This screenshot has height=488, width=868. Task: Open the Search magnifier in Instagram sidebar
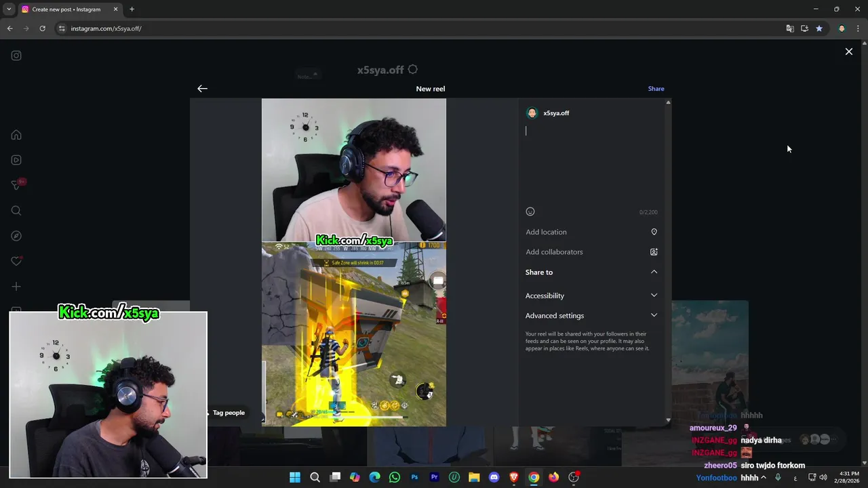(x=16, y=211)
